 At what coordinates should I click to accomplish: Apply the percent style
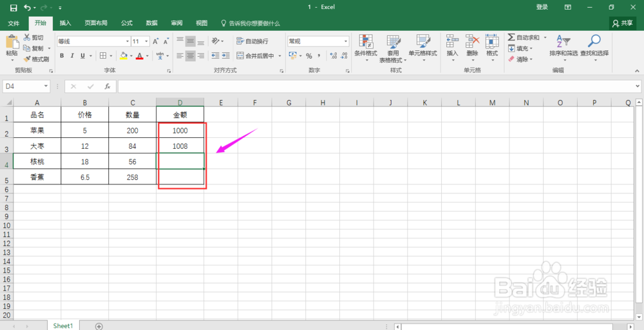click(309, 56)
